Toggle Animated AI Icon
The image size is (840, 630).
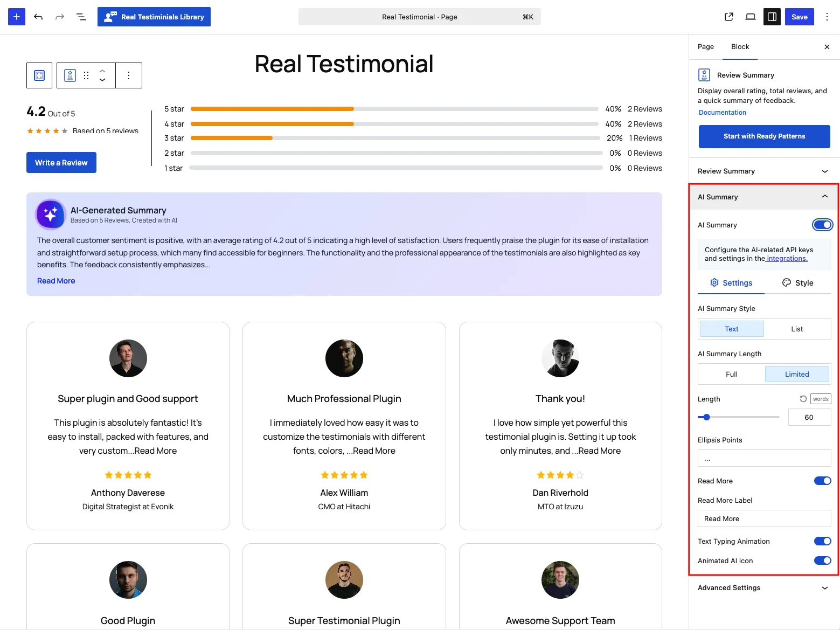[x=823, y=560]
